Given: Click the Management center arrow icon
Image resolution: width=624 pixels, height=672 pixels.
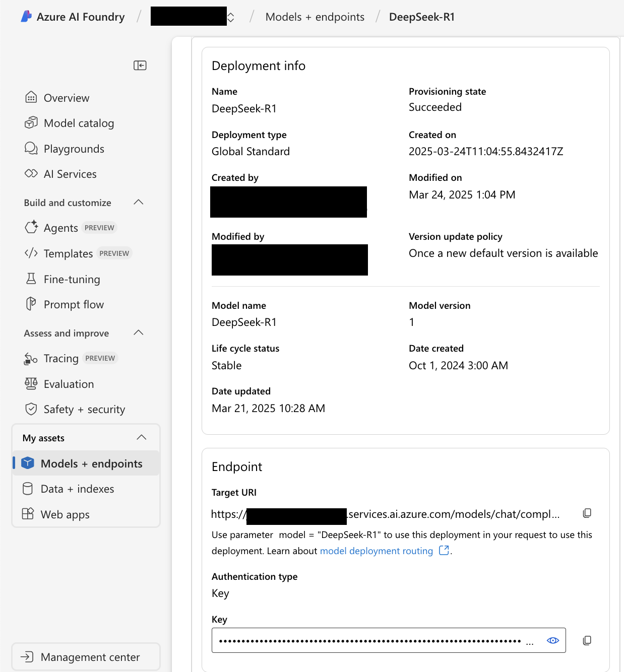Looking at the screenshot, I should (27, 656).
